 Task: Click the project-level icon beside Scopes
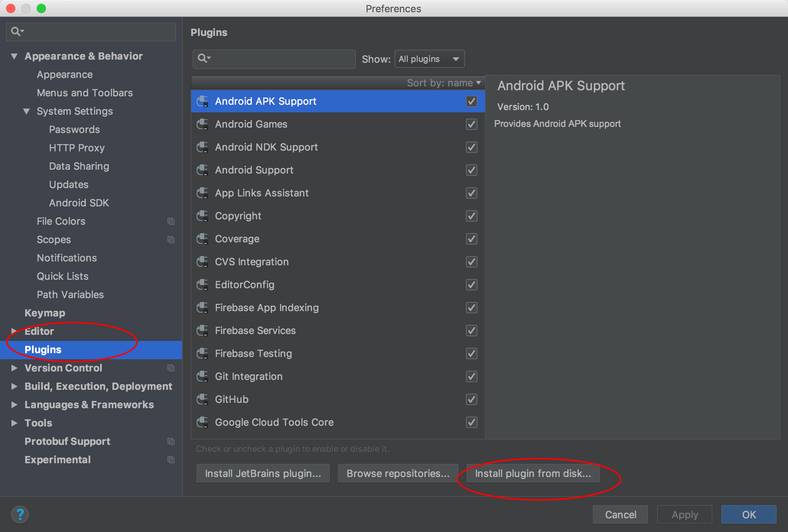coord(171,240)
